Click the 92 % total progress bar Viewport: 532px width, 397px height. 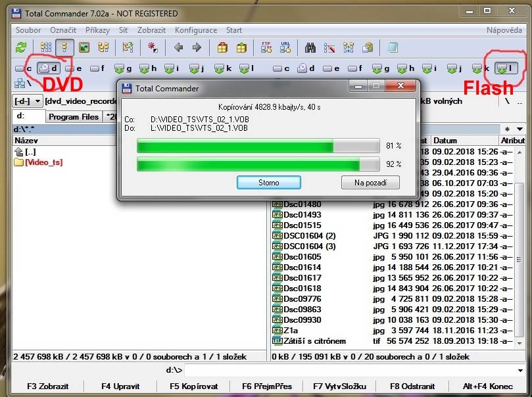click(x=258, y=164)
